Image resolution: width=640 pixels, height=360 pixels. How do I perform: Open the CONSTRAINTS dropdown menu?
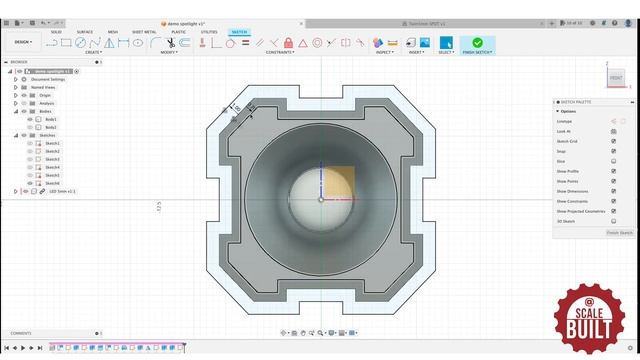pos(280,52)
